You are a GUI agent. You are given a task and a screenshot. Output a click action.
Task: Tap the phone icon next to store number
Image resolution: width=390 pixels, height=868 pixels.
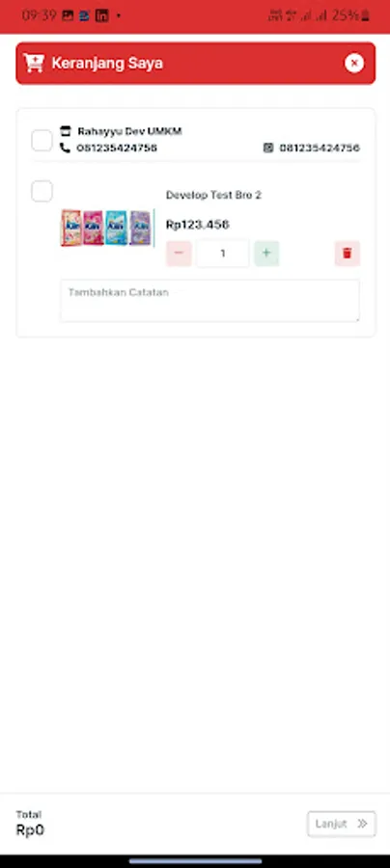pyautogui.click(x=66, y=148)
